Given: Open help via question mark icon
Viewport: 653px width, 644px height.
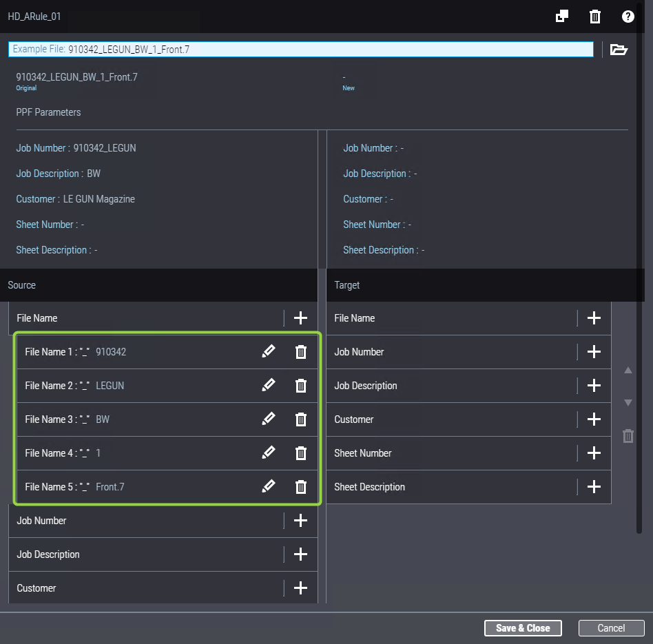Looking at the screenshot, I should pyautogui.click(x=628, y=17).
